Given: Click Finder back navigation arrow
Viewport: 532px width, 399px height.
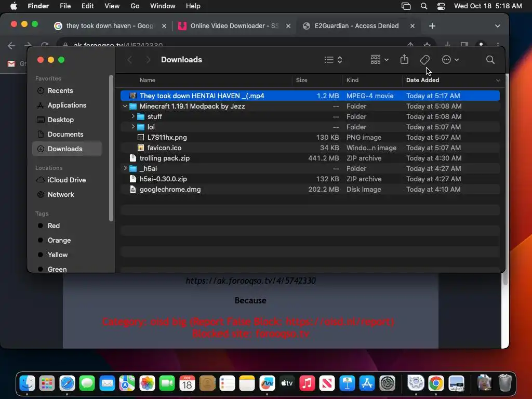Looking at the screenshot, I should (129, 60).
